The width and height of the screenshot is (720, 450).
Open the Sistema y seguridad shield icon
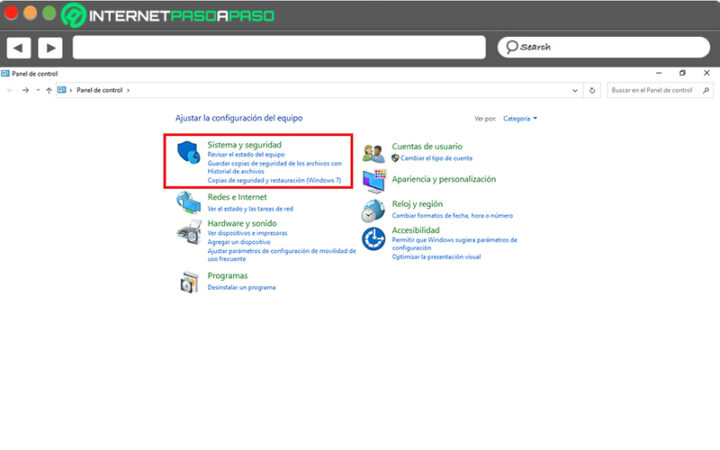(188, 153)
